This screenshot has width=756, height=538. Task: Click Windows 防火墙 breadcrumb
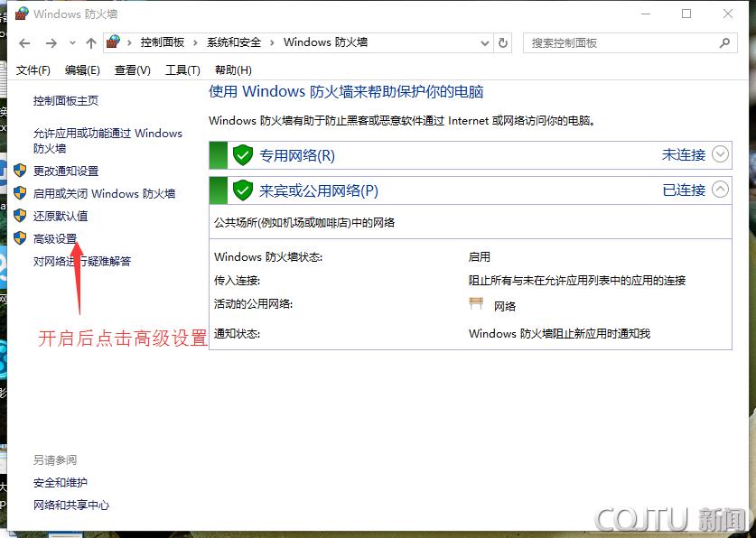(325, 42)
